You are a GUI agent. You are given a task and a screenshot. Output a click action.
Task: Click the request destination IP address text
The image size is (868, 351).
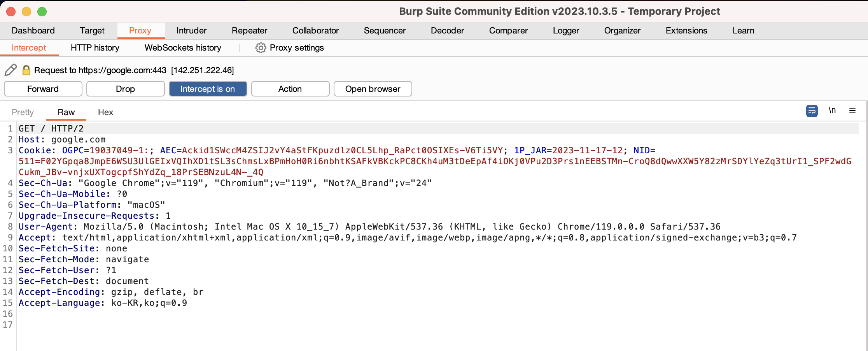coord(202,70)
